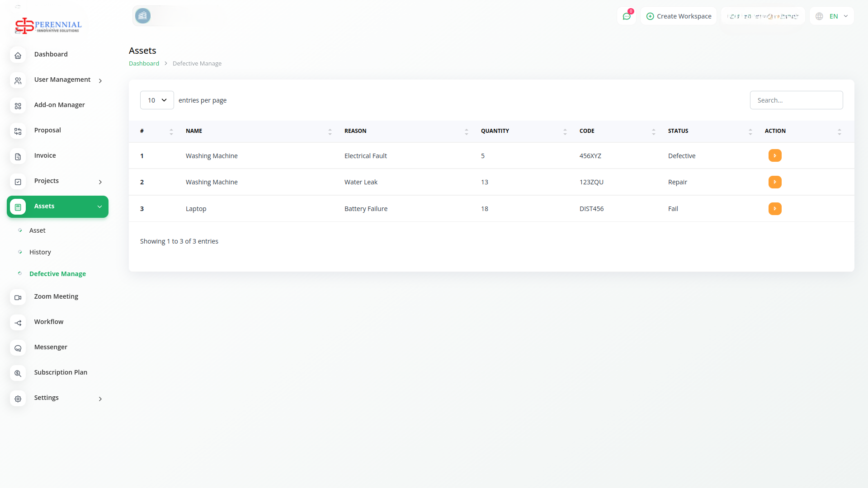Sort table by Quantity column
Screen dimensions: 868x488
tap(495, 131)
